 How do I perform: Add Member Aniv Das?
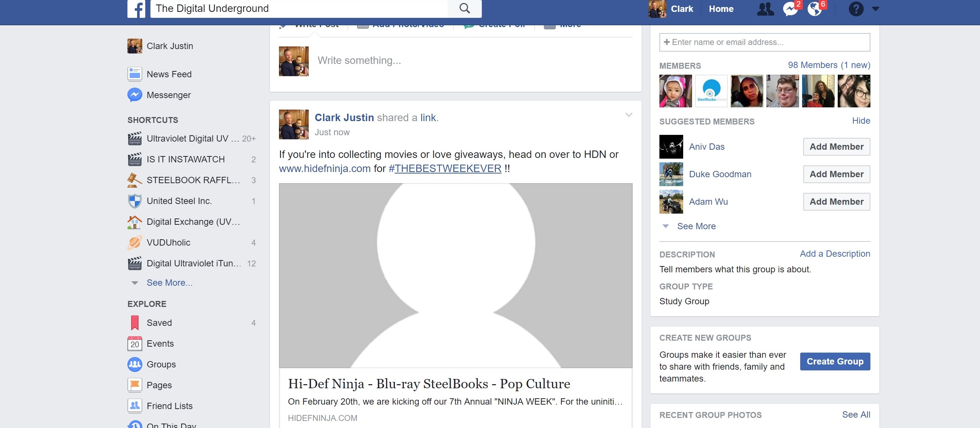(x=836, y=147)
